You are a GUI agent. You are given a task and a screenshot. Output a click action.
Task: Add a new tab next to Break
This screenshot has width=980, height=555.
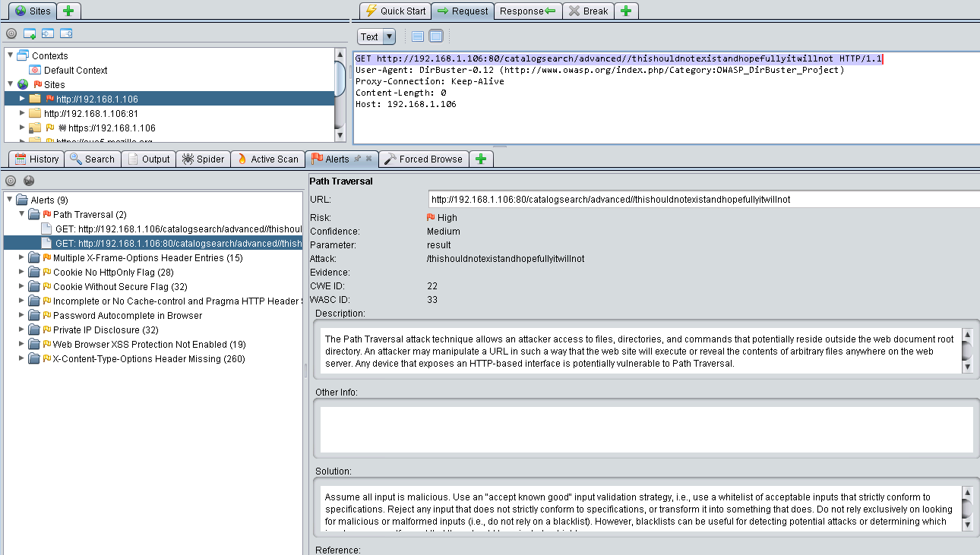tap(626, 11)
